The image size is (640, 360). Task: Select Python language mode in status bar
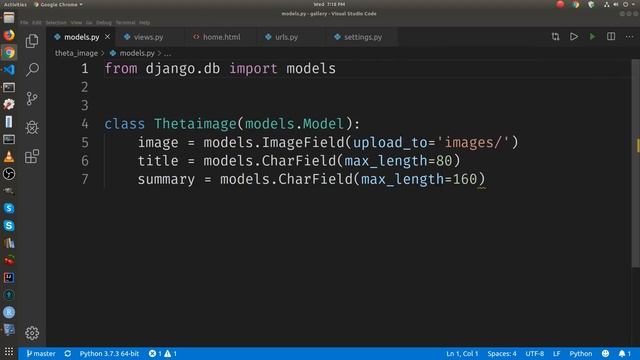(580, 353)
